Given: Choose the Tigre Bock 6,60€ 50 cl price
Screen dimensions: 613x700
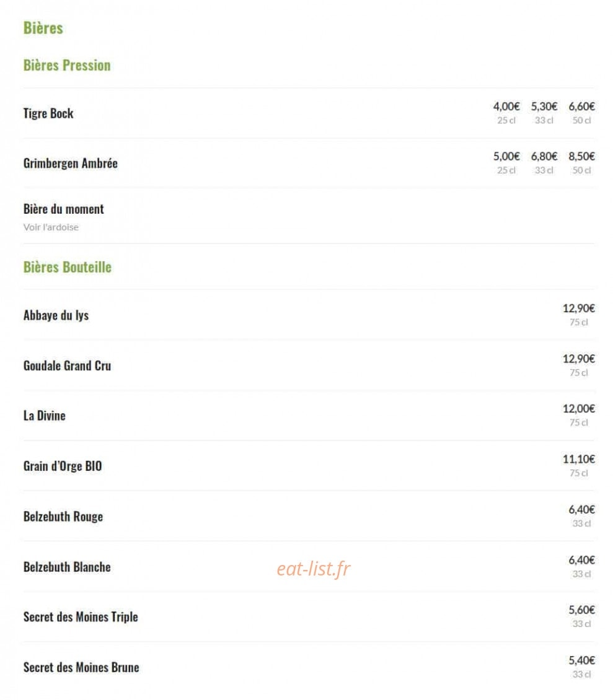Looking at the screenshot, I should (582, 113).
